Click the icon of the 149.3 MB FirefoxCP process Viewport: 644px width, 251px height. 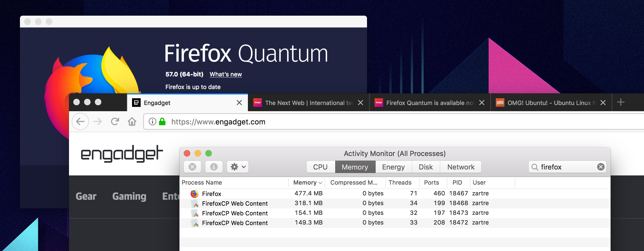click(195, 223)
